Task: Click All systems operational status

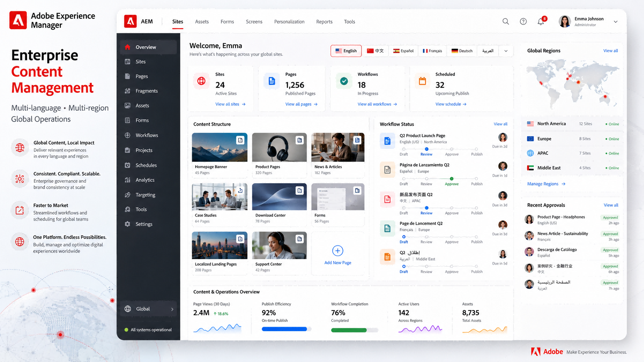Action: click(x=148, y=330)
